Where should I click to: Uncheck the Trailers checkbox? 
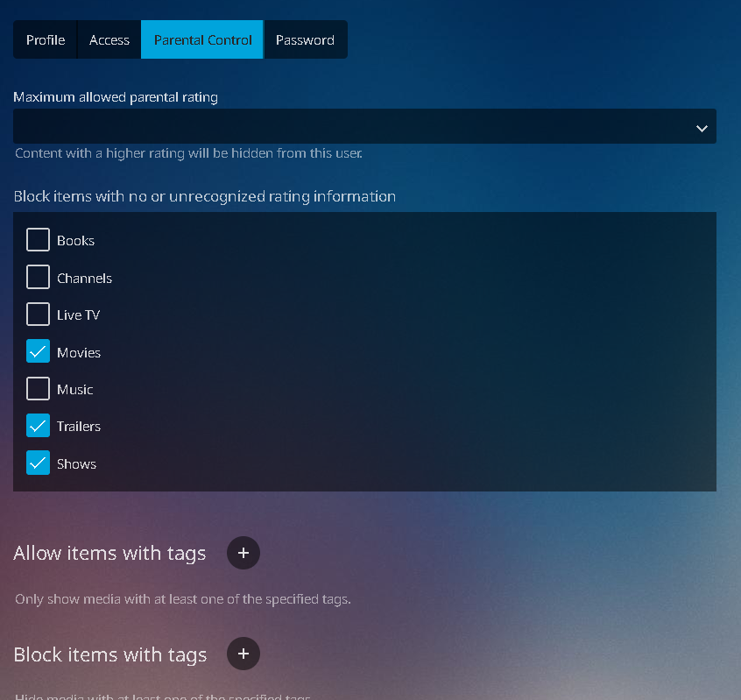pos(38,427)
